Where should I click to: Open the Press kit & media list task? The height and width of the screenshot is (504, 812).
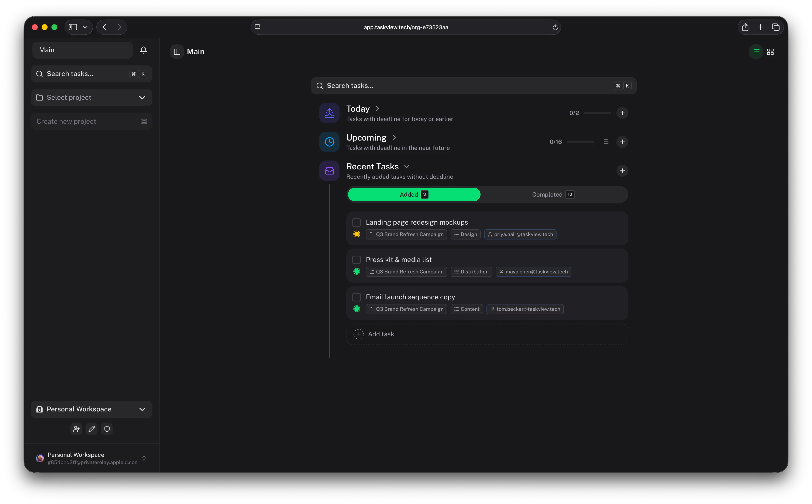398,260
